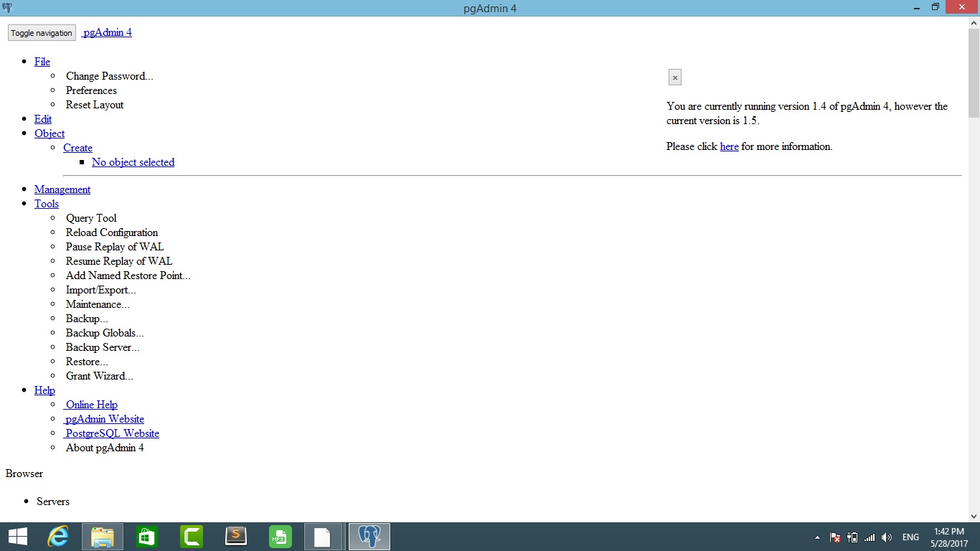Screen dimensions: 980x551
Task: Open the PostgreSQL Website link
Action: (x=113, y=433)
